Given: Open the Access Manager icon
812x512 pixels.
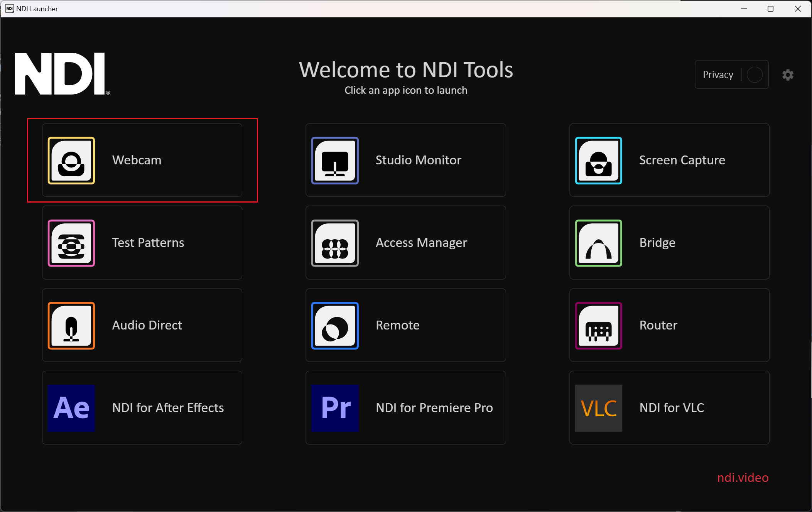Looking at the screenshot, I should click(335, 243).
